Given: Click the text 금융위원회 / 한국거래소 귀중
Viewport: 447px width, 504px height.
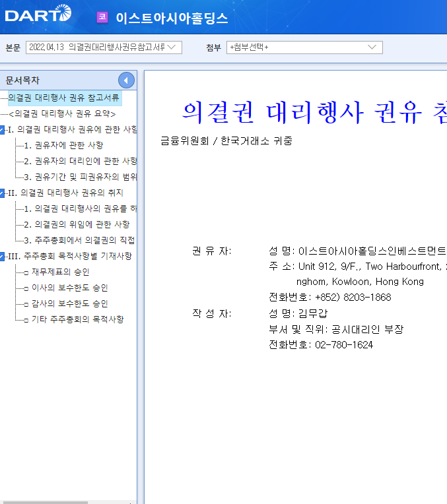Looking at the screenshot, I should [x=226, y=141].
